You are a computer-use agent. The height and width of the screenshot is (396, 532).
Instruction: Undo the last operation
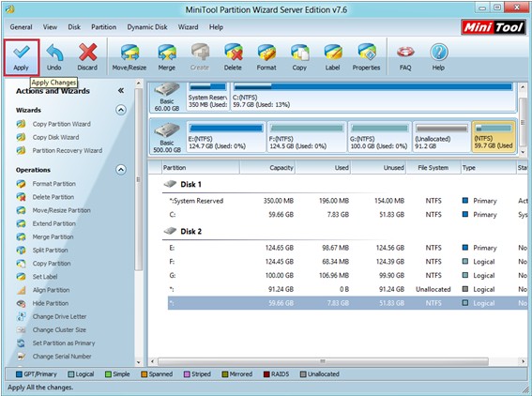tap(54, 57)
